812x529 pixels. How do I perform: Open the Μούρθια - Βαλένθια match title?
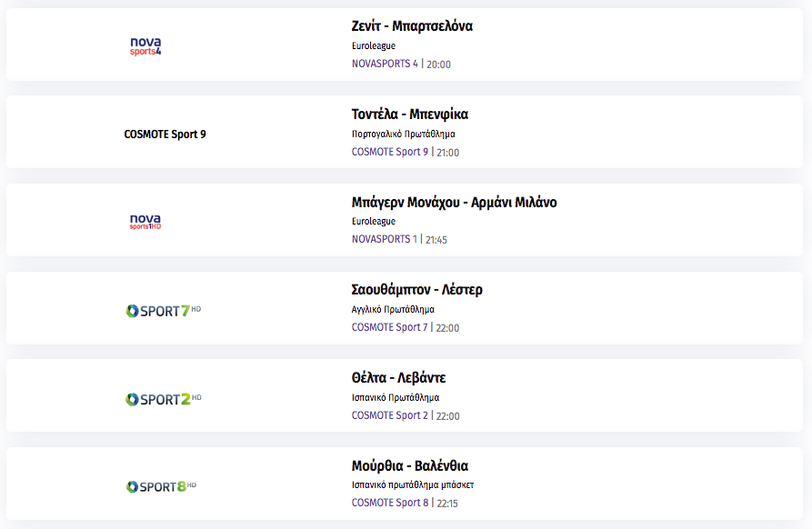click(409, 465)
